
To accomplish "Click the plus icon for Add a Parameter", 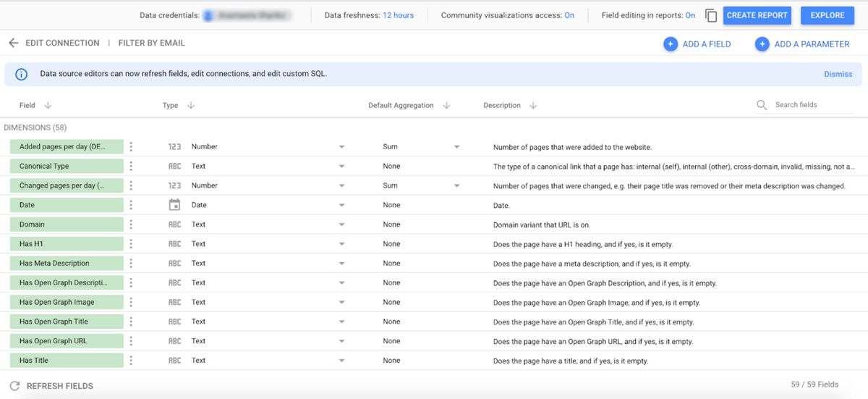I will coord(762,44).
